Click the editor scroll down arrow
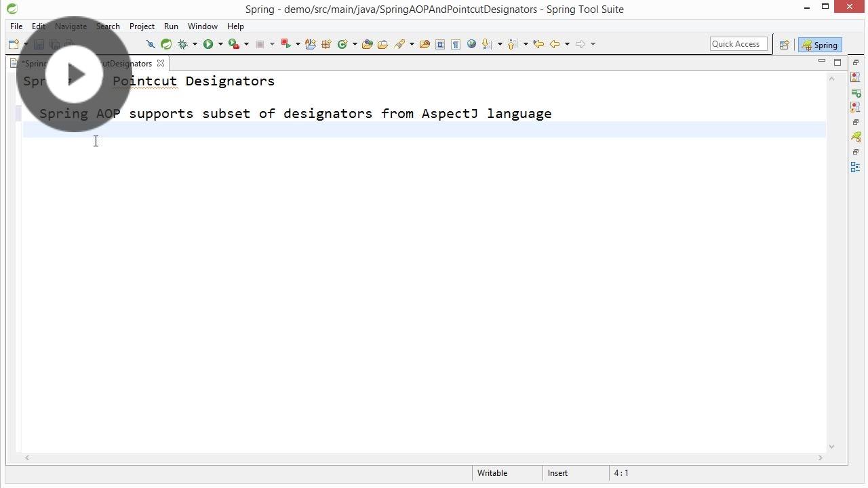 tap(831, 447)
